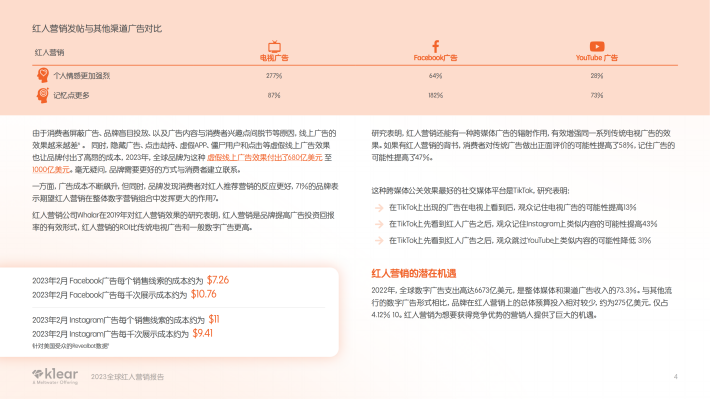Click the $7.26 Facebook lead cost value
The image size is (710, 399).
[x=218, y=280]
